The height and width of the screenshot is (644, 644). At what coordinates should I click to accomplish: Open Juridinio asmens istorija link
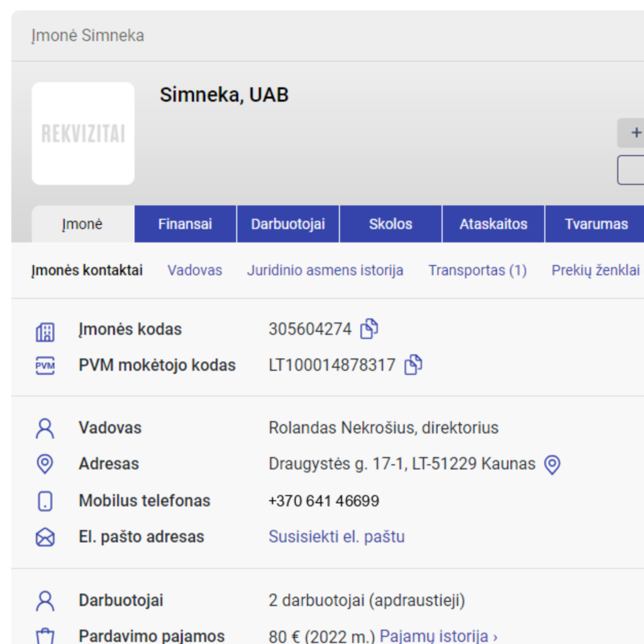point(325,270)
